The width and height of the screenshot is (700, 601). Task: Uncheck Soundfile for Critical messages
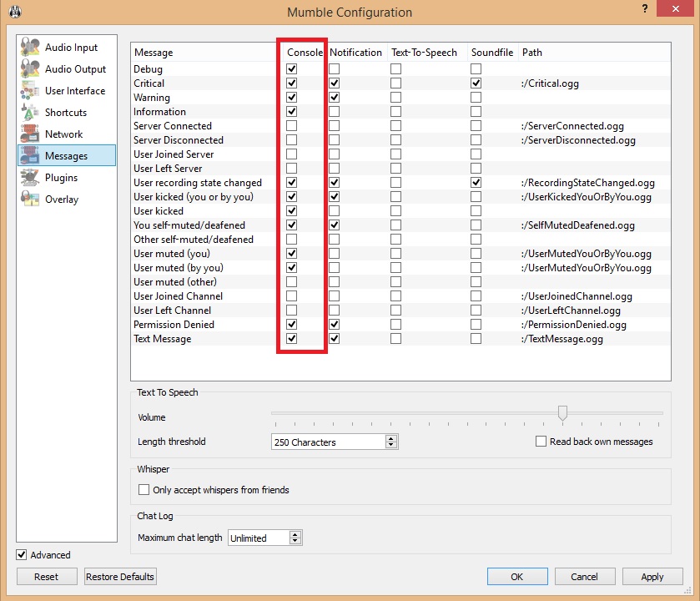476,83
